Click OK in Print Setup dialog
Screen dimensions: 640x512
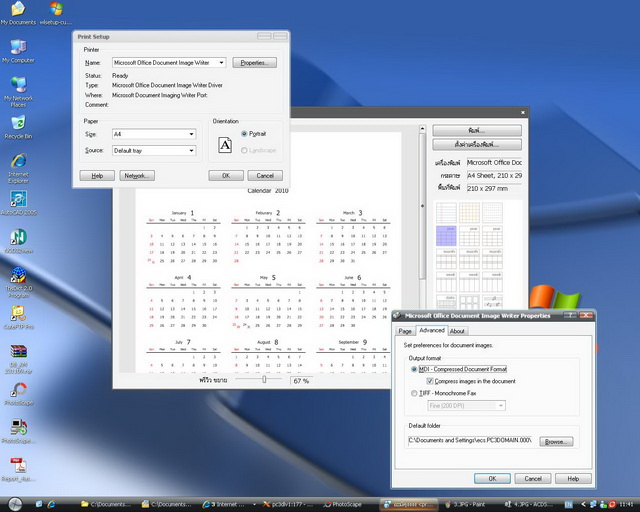pos(226,176)
